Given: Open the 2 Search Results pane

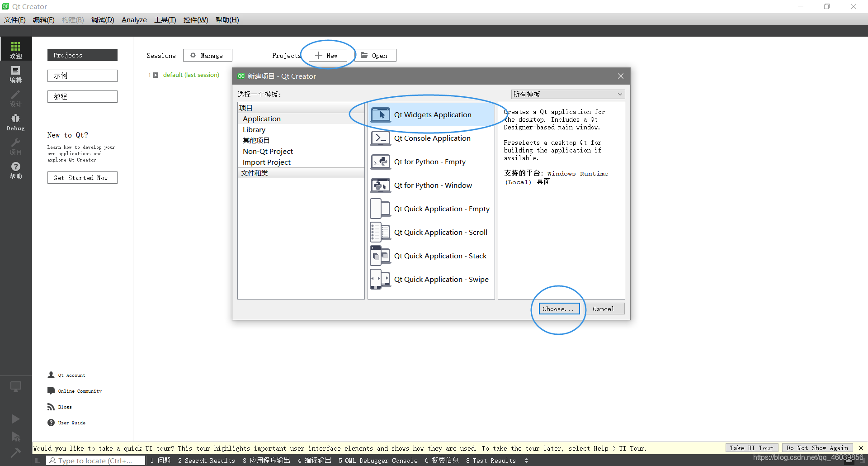Looking at the screenshot, I should (207, 461).
